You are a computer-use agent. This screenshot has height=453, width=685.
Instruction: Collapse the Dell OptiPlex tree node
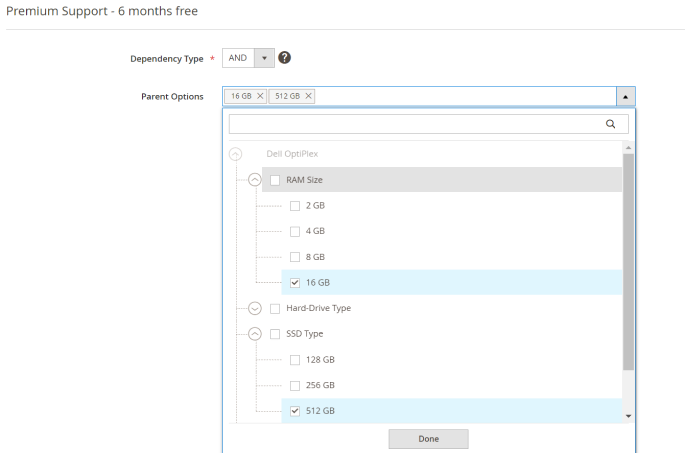(x=235, y=154)
